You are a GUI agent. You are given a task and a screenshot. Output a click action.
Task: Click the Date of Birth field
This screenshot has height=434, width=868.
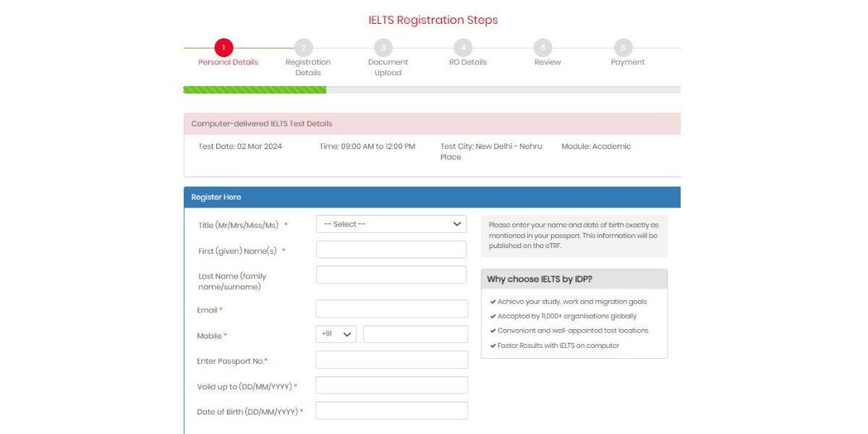click(391, 410)
